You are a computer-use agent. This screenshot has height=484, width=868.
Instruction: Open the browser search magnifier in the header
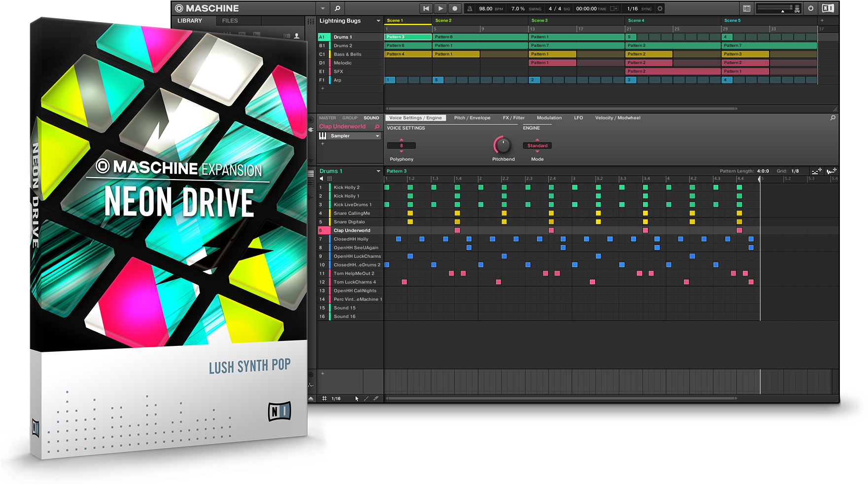click(337, 8)
